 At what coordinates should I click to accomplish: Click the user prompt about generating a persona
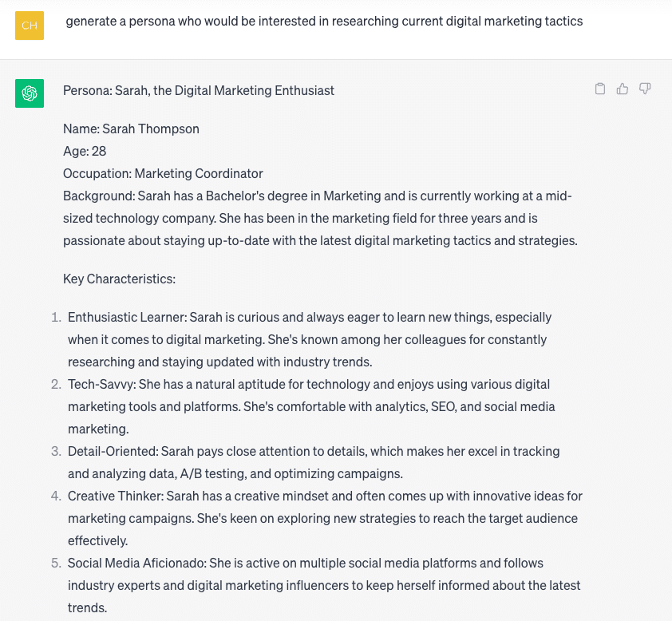point(324,22)
